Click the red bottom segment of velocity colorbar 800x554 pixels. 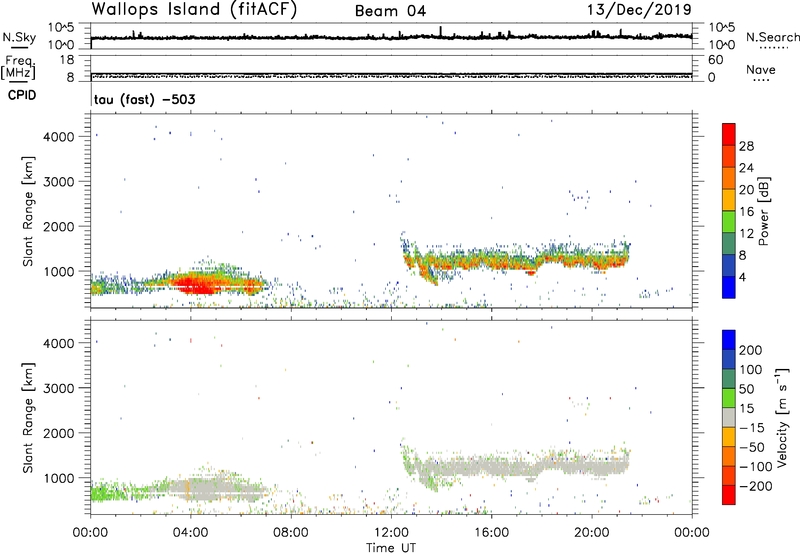point(729,495)
